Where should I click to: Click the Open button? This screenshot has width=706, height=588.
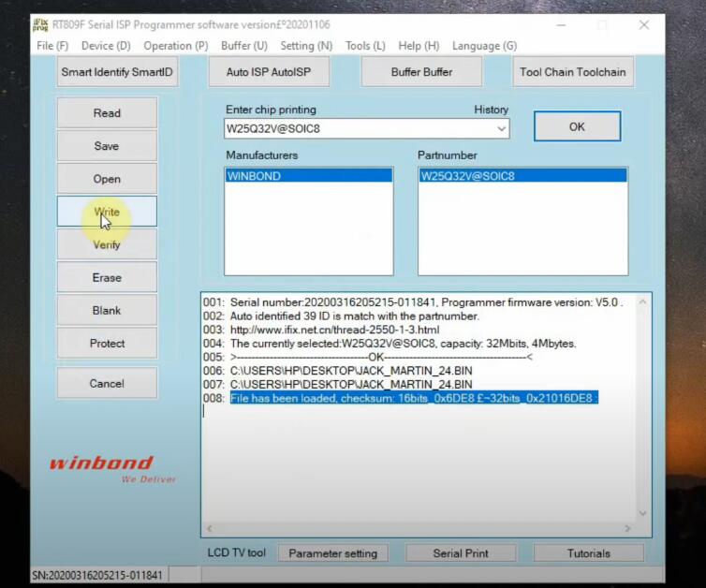[x=107, y=179]
